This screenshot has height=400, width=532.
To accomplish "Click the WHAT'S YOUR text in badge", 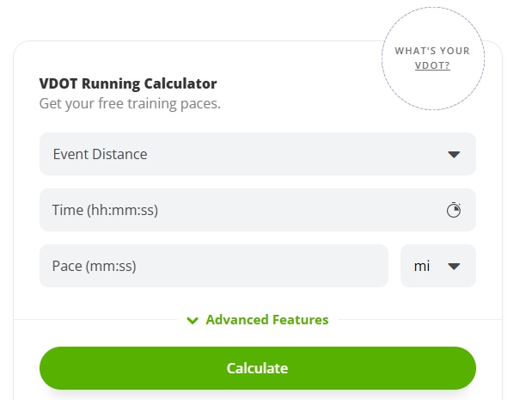I will pos(432,51).
